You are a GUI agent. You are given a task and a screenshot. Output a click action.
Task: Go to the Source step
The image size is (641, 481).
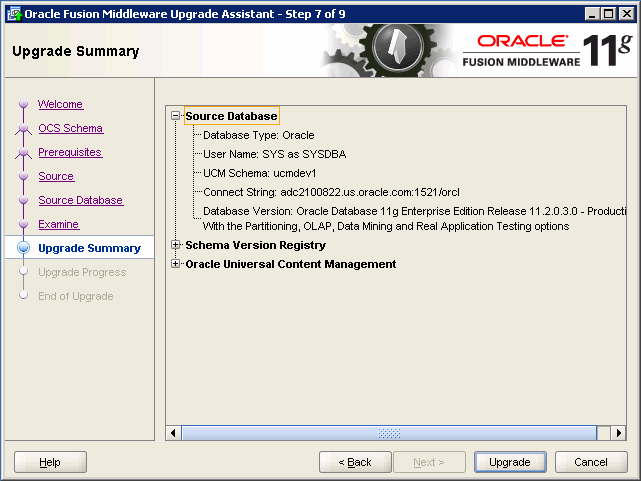tap(56, 176)
